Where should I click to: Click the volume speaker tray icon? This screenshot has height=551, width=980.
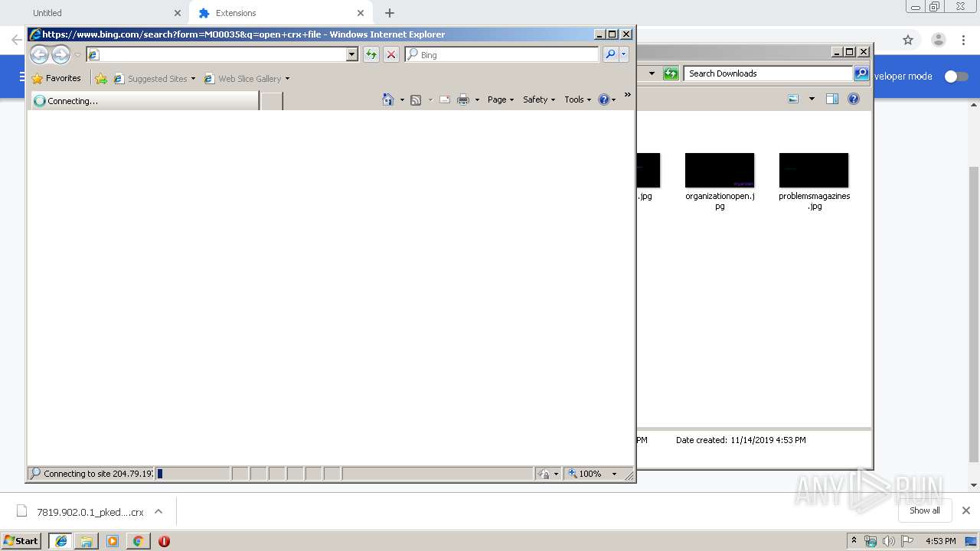tap(888, 541)
